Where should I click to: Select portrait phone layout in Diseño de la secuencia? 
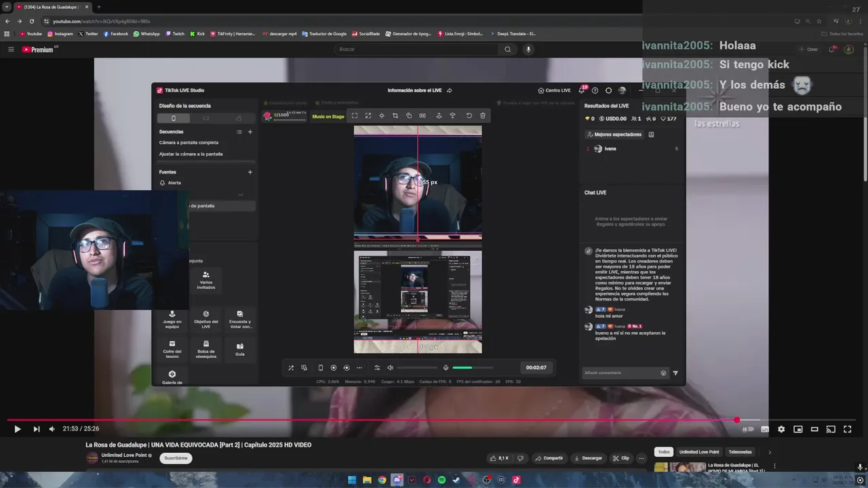click(x=174, y=118)
